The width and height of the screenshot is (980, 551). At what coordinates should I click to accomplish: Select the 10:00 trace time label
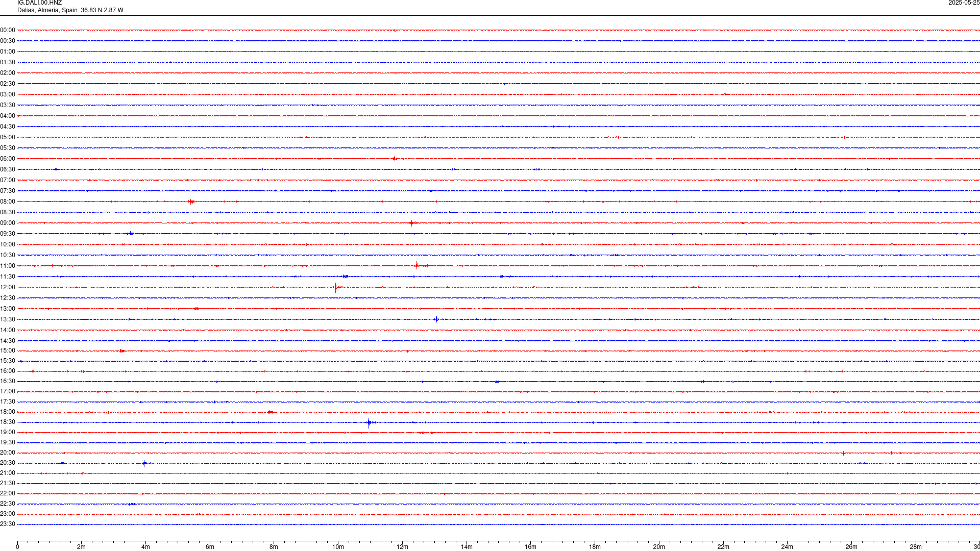click(x=8, y=244)
